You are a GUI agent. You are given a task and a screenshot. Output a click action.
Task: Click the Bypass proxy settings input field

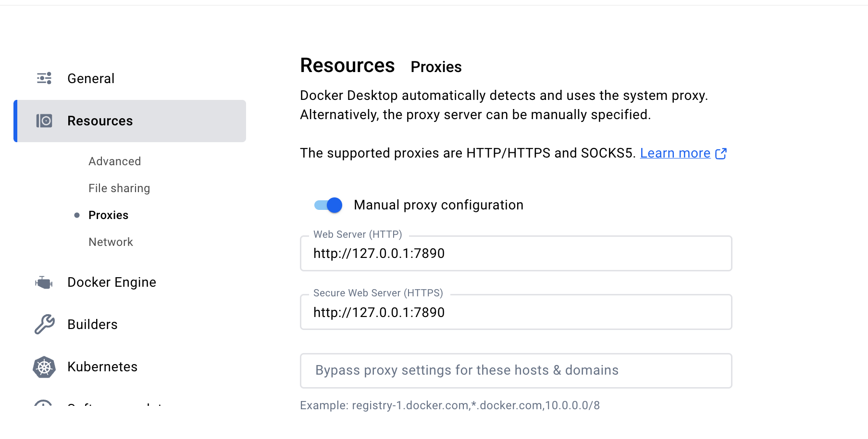click(x=516, y=370)
